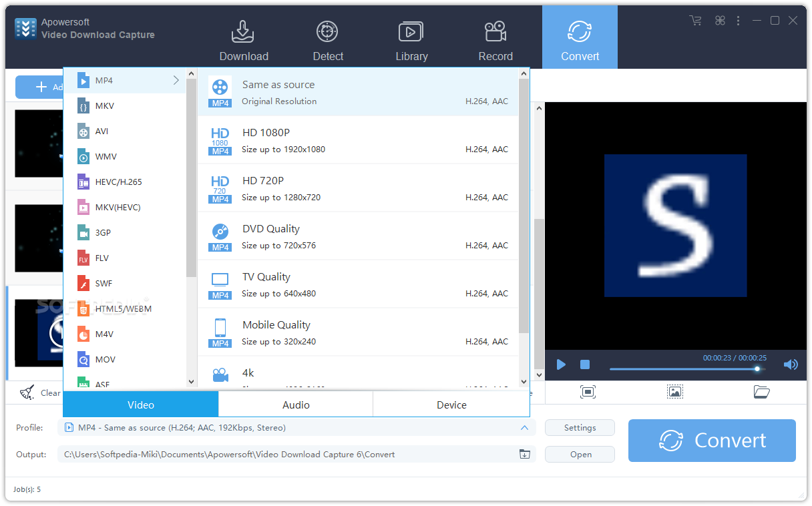Select the MKV format icon
Image resolution: width=812 pixels, height=506 pixels.
point(83,106)
